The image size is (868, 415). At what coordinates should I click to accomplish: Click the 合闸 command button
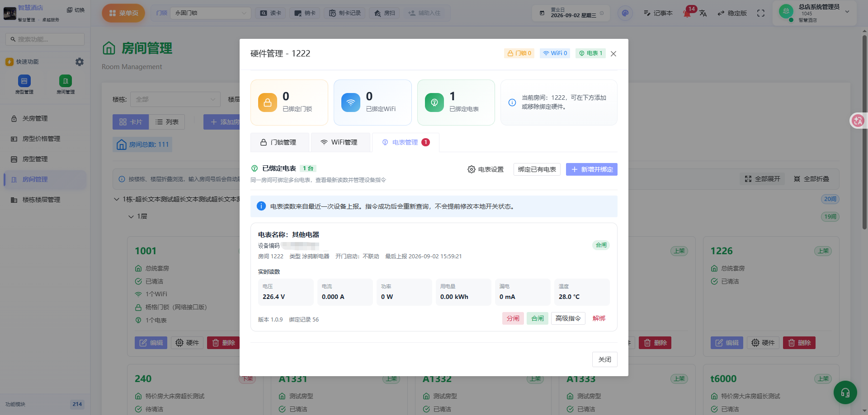pyautogui.click(x=538, y=318)
